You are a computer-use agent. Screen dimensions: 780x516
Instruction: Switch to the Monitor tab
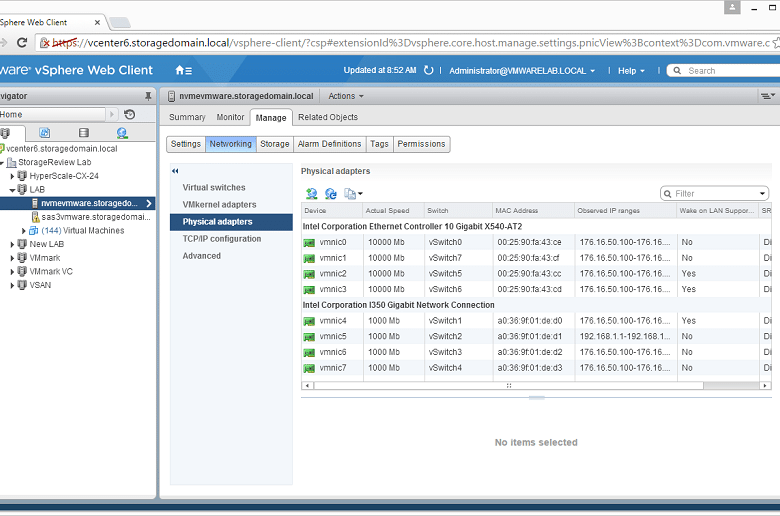pyautogui.click(x=230, y=117)
